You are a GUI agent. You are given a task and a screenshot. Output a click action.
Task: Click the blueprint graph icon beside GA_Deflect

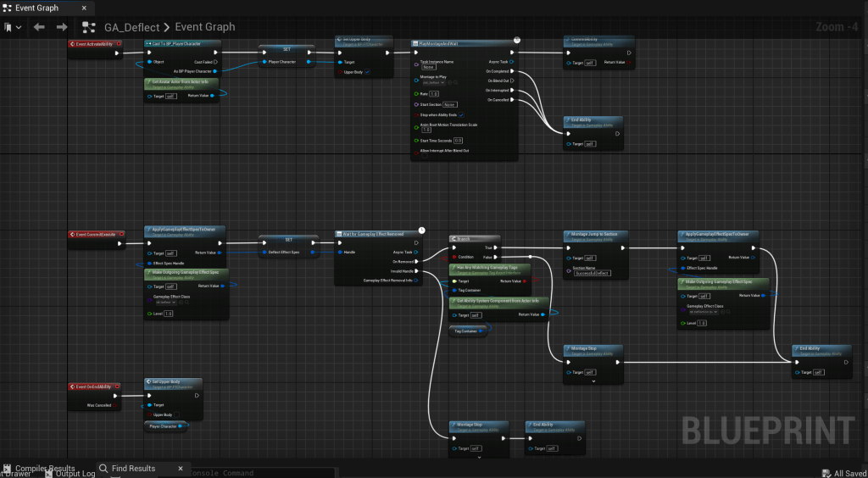[88, 27]
